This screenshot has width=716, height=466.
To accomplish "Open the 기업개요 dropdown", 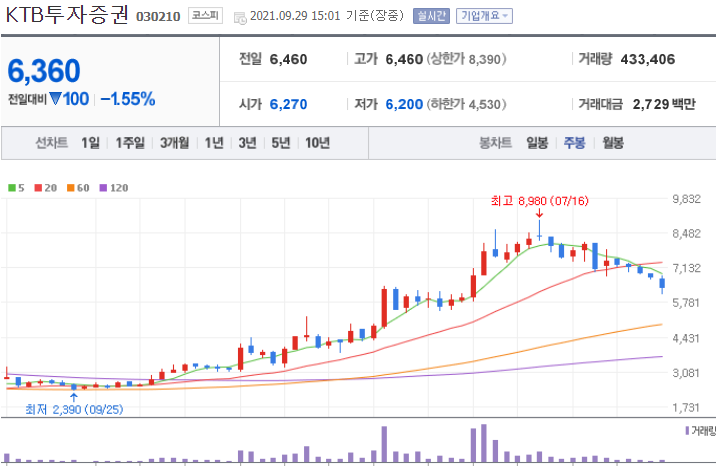I will tap(484, 16).
